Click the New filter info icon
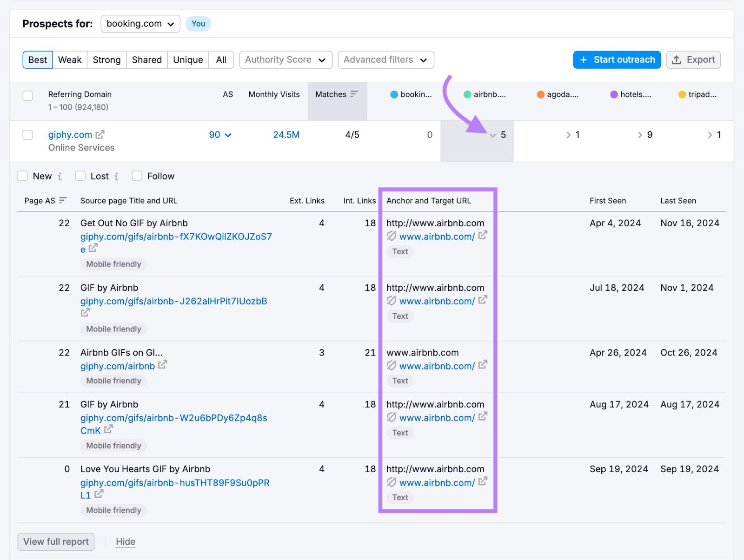The height and width of the screenshot is (560, 744). [60, 176]
